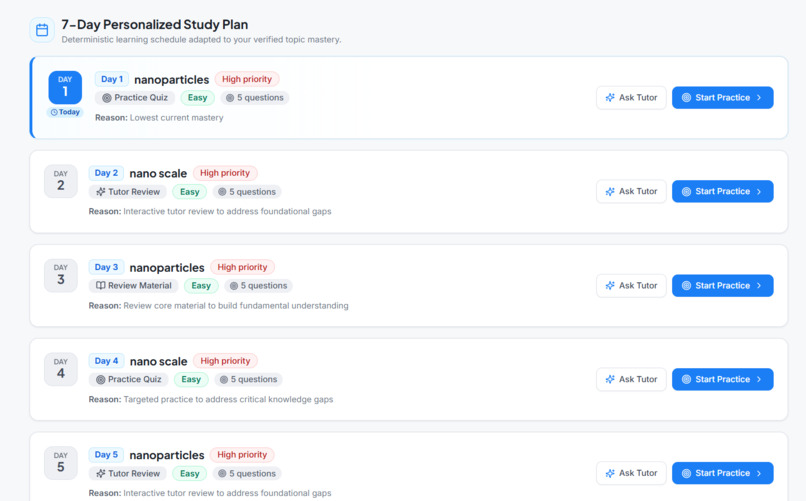The width and height of the screenshot is (806, 501).
Task: Click the Day 4 Easy difficulty tag
Action: (191, 379)
